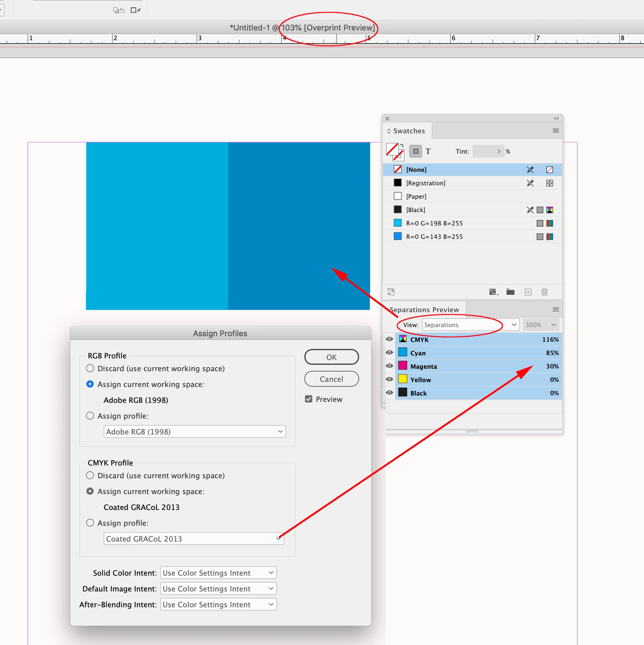
Task: Select CMYK Assign profile radio button
Action: (90, 523)
